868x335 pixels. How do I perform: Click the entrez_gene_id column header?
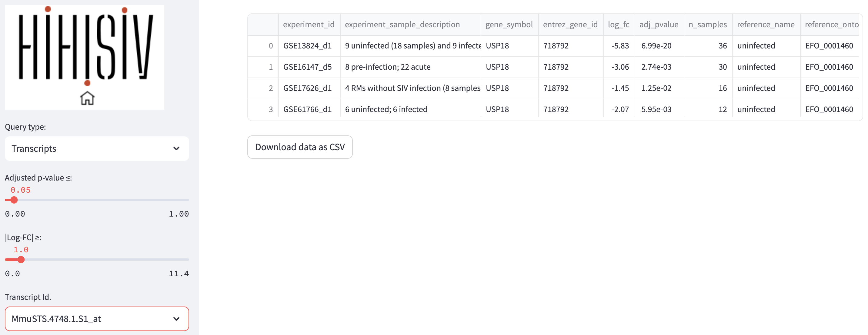click(571, 24)
